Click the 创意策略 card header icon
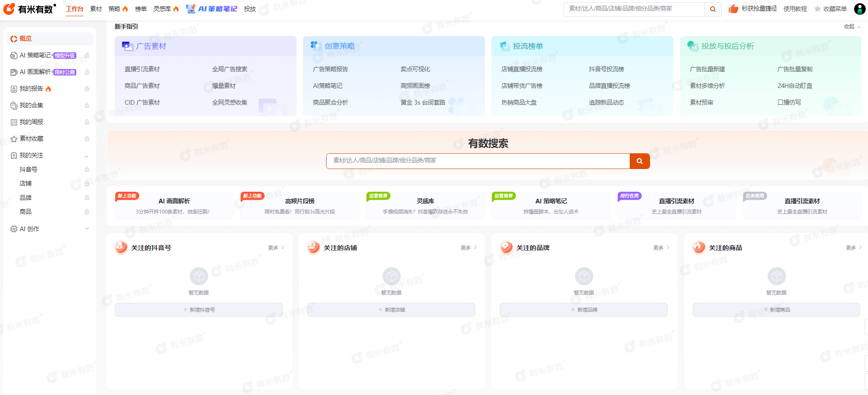Image resolution: width=868 pixels, height=395 pixels. pyautogui.click(x=316, y=45)
